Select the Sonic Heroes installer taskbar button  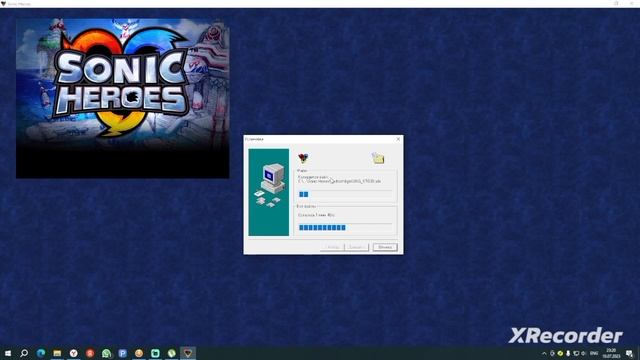[x=188, y=353]
